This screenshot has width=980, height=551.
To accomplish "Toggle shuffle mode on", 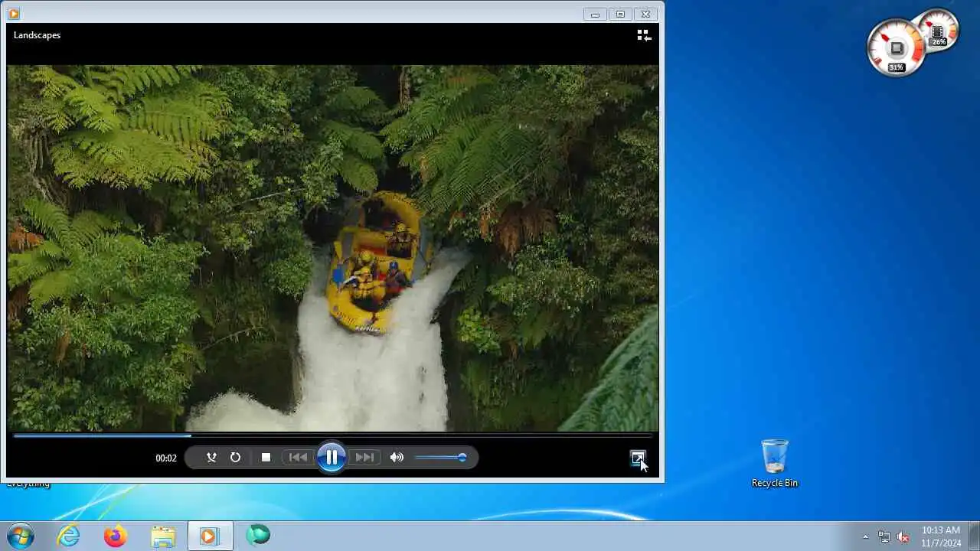I will (x=211, y=458).
